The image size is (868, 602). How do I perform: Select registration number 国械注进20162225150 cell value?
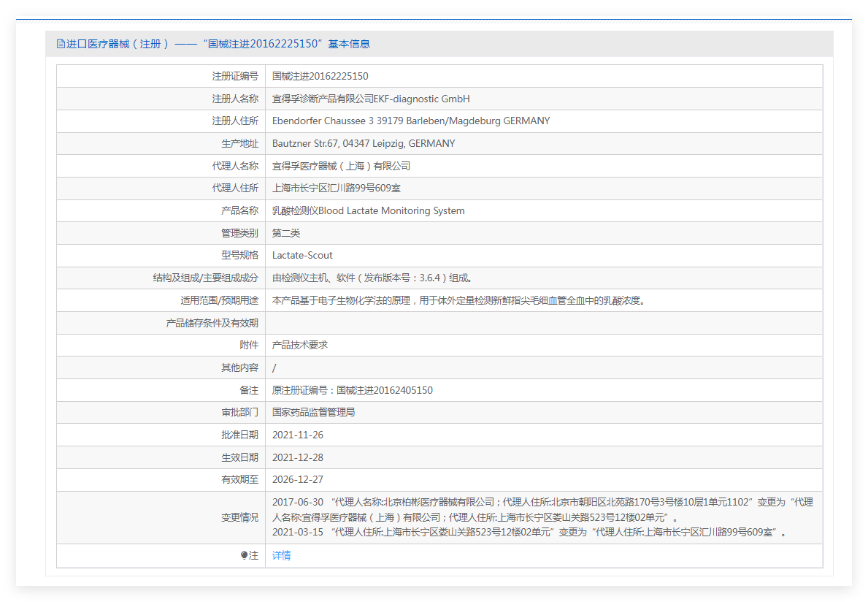pyautogui.click(x=320, y=77)
